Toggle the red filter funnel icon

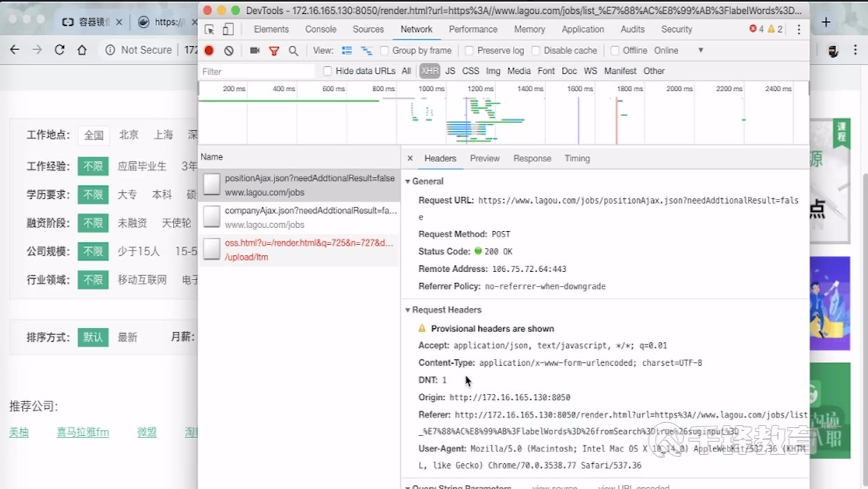tap(275, 51)
